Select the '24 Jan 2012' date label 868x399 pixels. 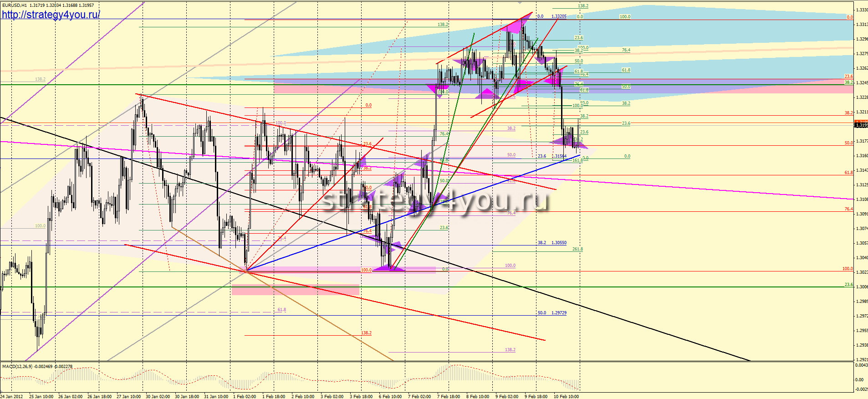tap(11, 396)
